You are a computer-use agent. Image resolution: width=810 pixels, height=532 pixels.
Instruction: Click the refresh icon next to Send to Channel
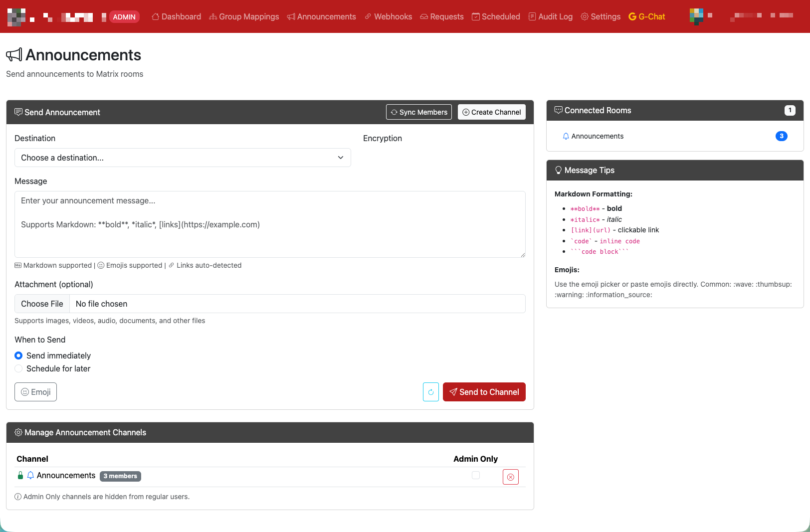click(430, 392)
